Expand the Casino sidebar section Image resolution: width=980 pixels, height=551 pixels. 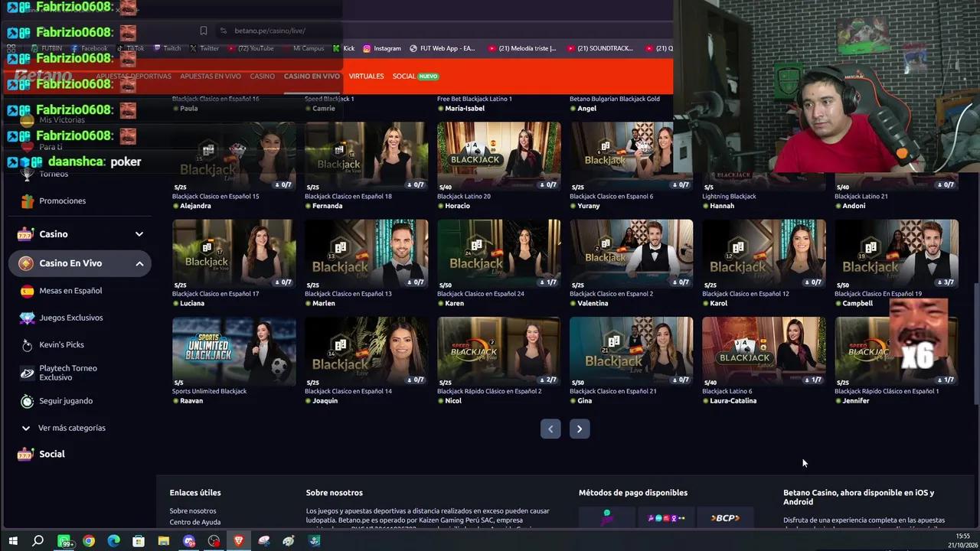click(x=139, y=234)
